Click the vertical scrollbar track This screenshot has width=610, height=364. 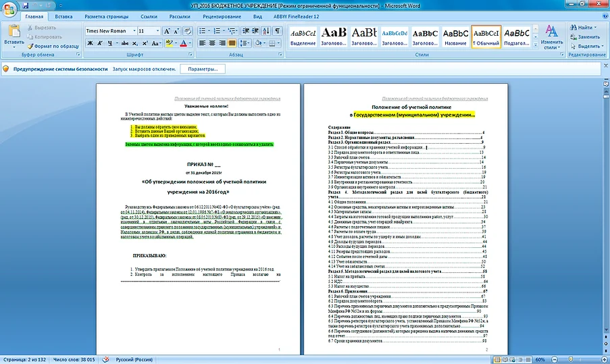coord(606,214)
